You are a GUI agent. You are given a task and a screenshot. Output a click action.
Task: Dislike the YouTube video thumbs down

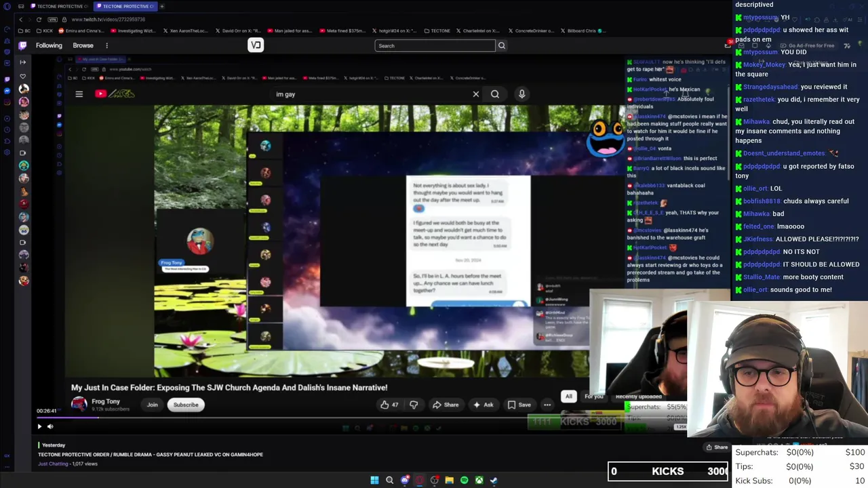click(x=414, y=405)
